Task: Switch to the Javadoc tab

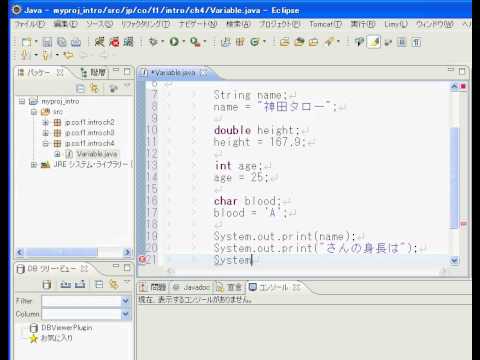Action: [192, 287]
